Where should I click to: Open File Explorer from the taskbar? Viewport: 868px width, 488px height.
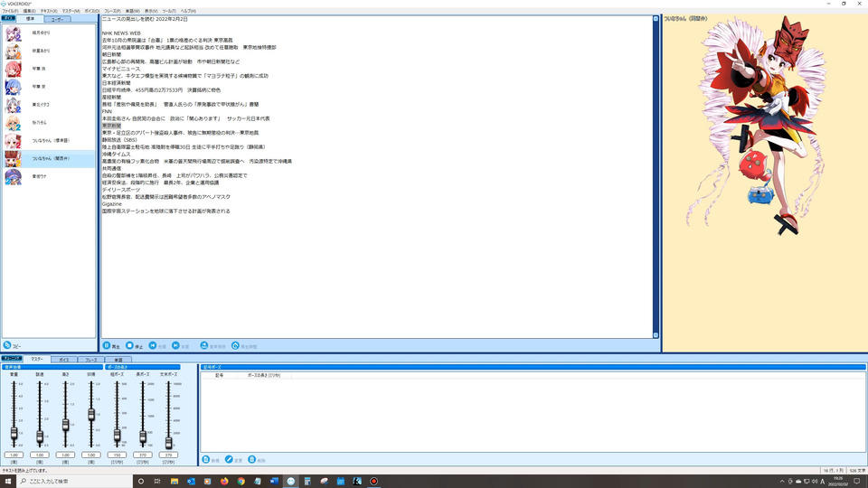175,482
